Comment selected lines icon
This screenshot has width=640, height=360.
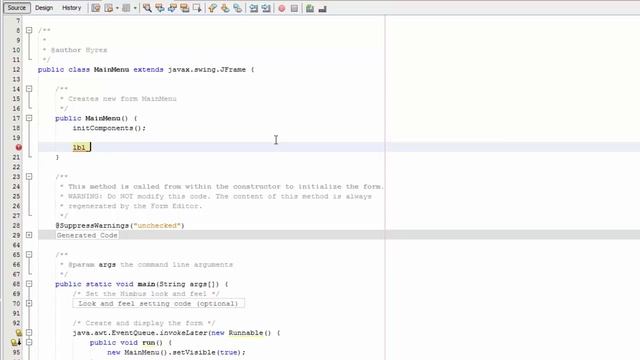310,8
